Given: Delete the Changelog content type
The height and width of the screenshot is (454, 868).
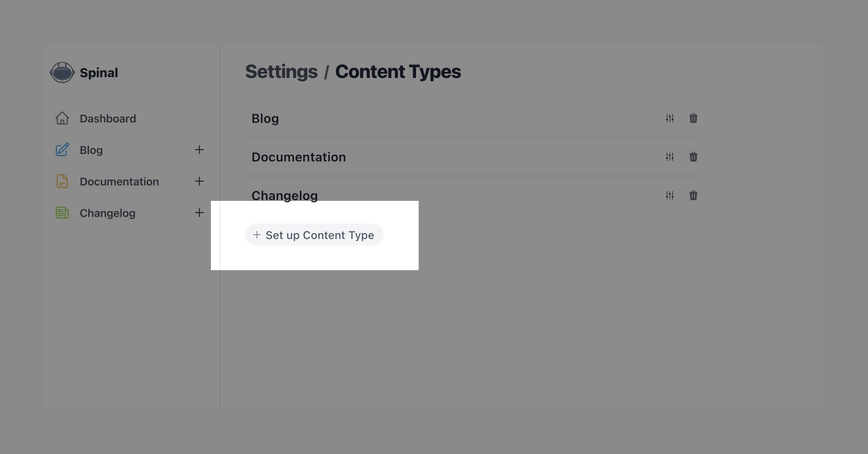Looking at the screenshot, I should pyautogui.click(x=693, y=195).
